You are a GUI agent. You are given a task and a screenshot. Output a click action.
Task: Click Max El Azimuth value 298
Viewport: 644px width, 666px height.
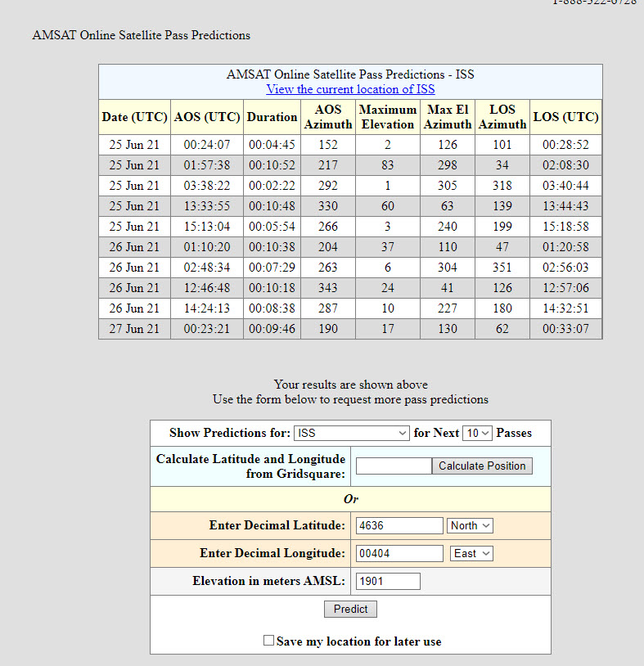[x=448, y=165]
